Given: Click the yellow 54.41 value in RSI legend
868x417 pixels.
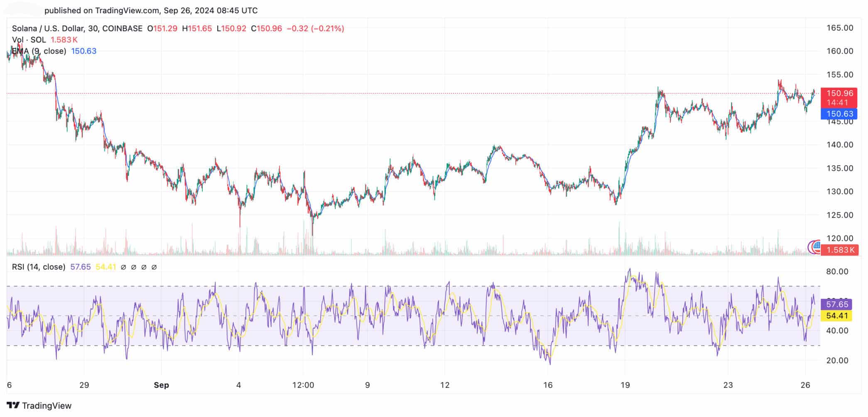Looking at the screenshot, I should (105, 267).
